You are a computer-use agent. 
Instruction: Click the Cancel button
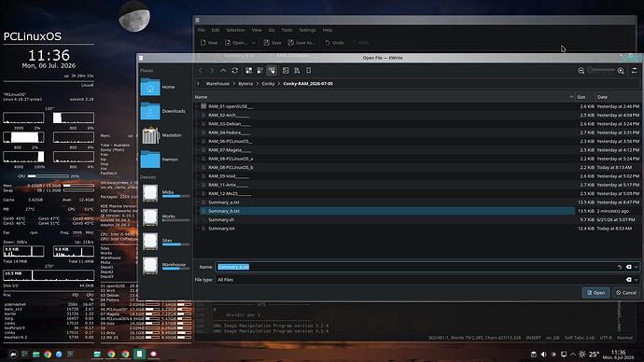(626, 293)
